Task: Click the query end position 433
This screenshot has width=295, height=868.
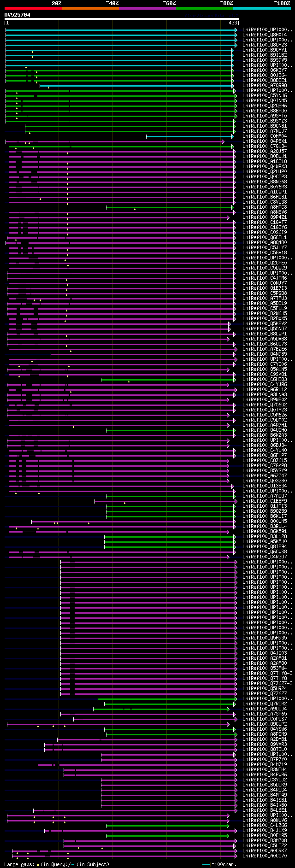Action: click(233, 23)
